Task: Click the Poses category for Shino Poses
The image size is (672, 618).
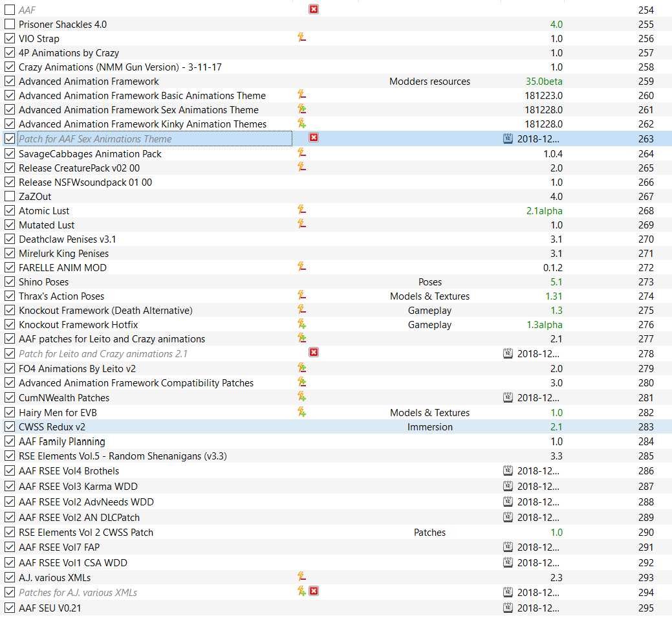Action: [x=430, y=281]
